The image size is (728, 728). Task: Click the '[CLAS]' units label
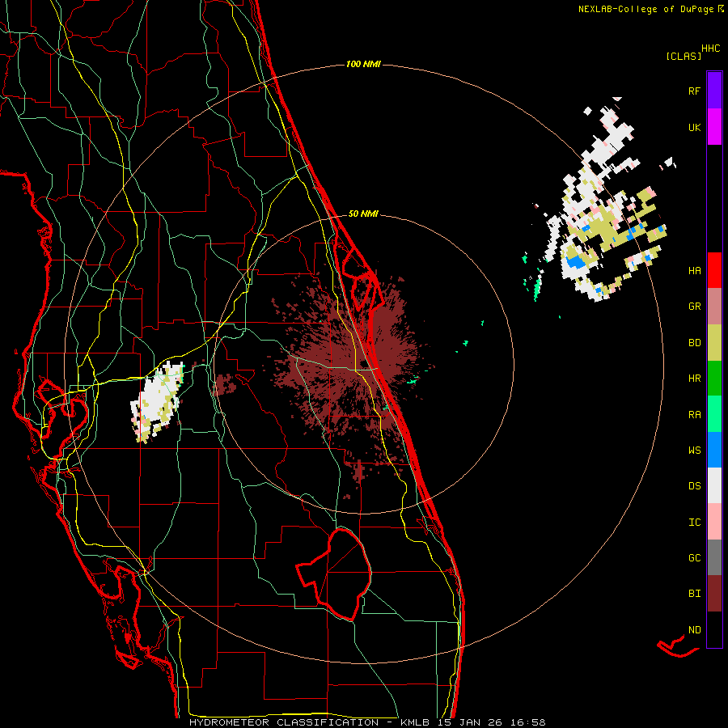pyautogui.click(x=684, y=57)
